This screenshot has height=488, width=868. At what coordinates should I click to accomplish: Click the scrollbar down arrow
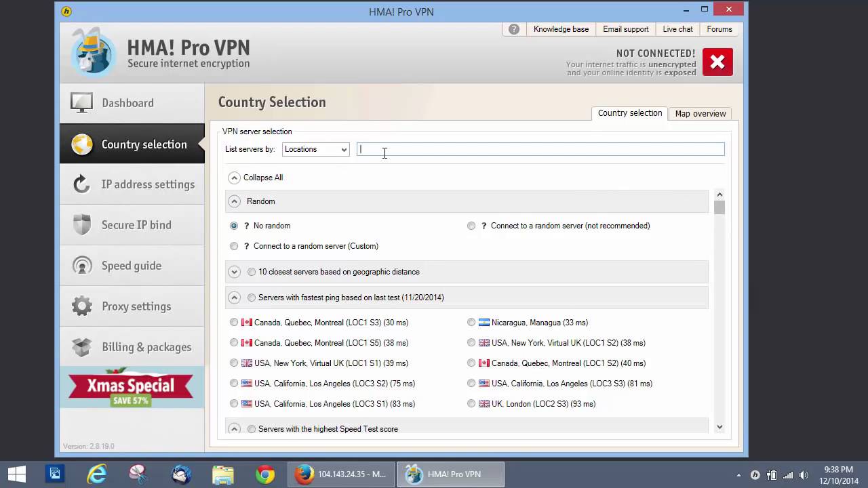719,427
